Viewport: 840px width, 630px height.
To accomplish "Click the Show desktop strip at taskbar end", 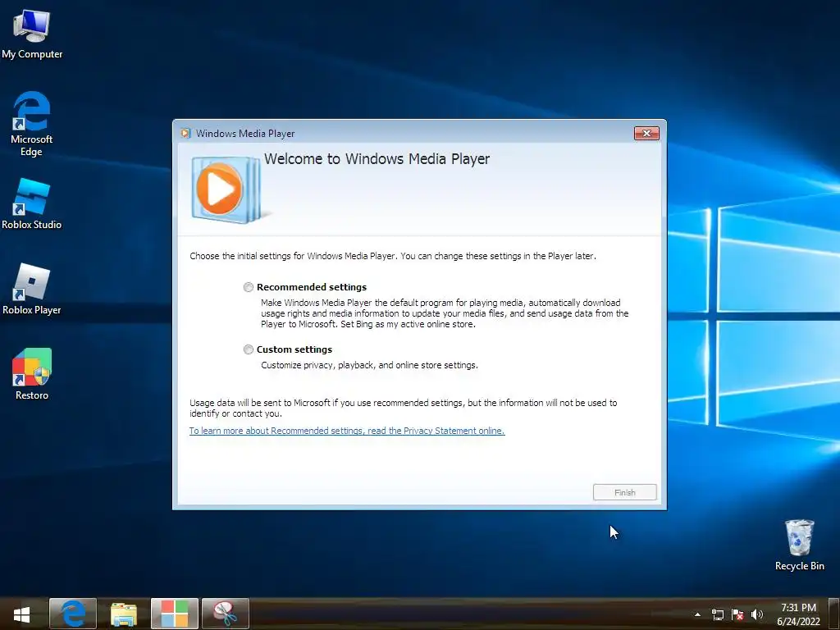I will tap(834, 614).
